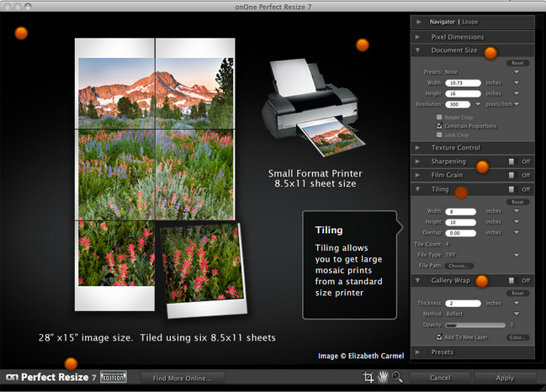Viewport: 546px width, 392px height.
Task: Open the File Type TIFF dropdown
Action: coord(517,255)
